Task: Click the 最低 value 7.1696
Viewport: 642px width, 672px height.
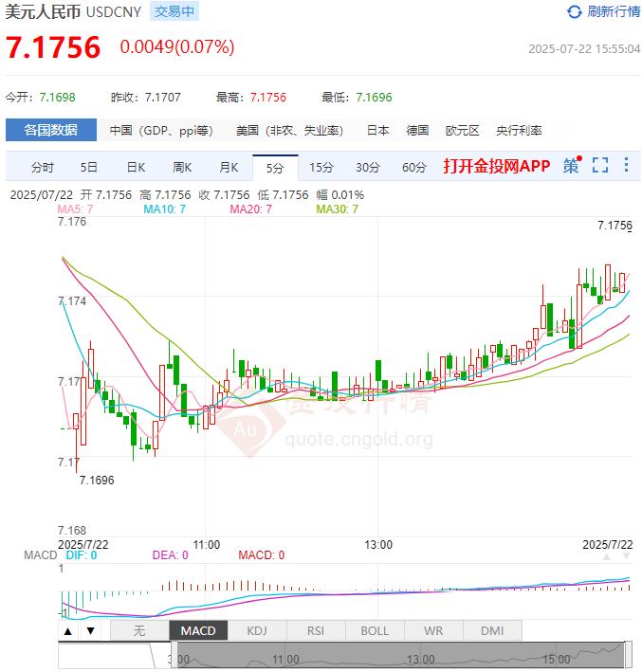Action: tap(374, 98)
